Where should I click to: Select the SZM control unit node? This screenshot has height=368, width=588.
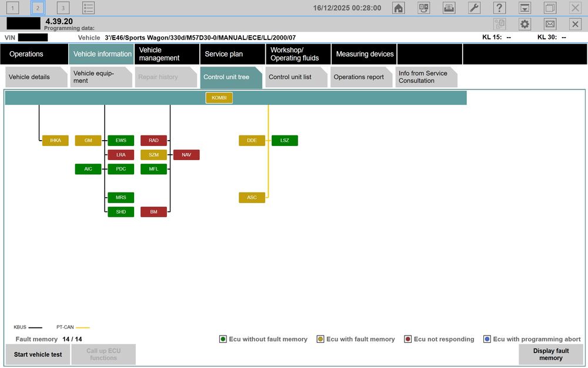coord(153,155)
